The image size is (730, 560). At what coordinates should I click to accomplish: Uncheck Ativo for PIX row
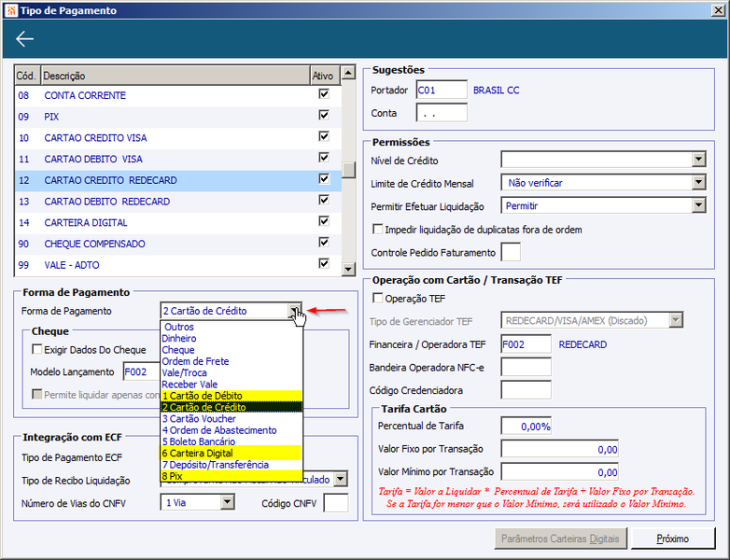[324, 116]
